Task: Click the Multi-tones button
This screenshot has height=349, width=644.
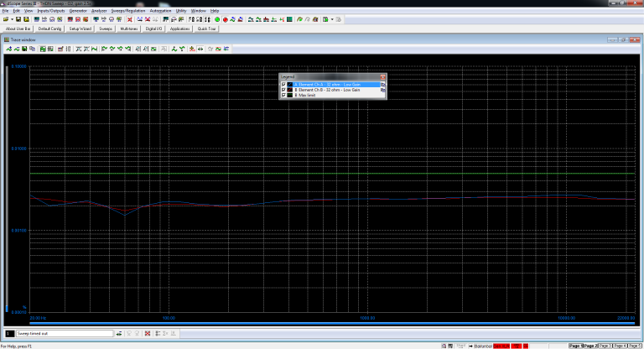Action: (x=129, y=29)
